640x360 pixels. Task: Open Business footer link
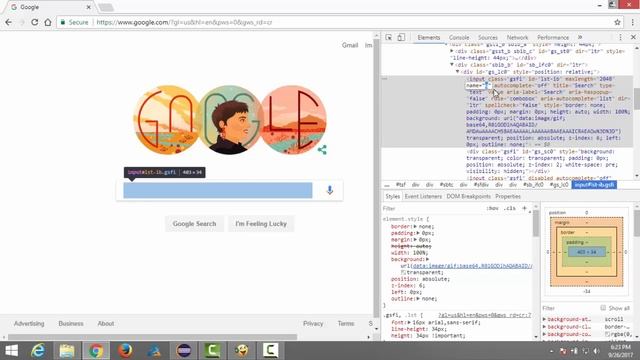(x=71, y=324)
